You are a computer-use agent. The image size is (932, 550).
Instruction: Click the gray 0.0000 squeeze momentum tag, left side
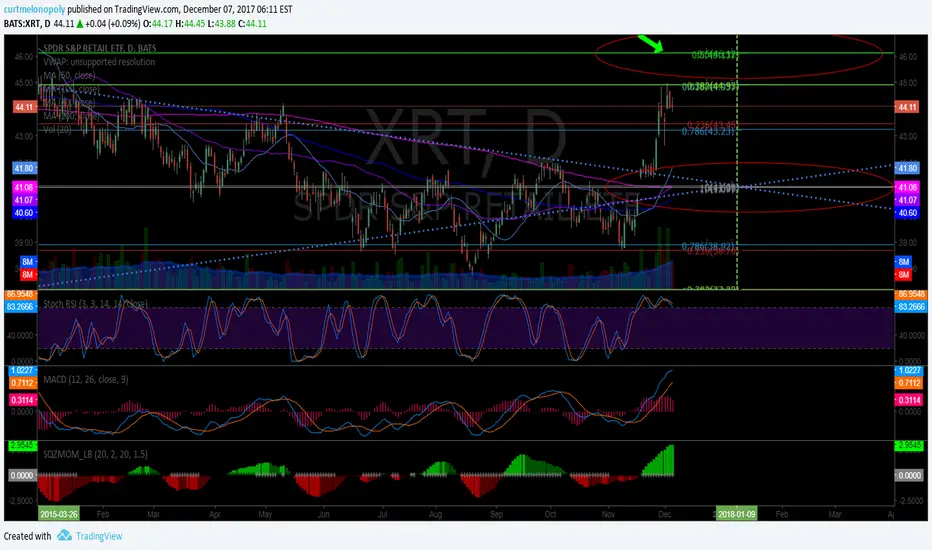(22, 476)
